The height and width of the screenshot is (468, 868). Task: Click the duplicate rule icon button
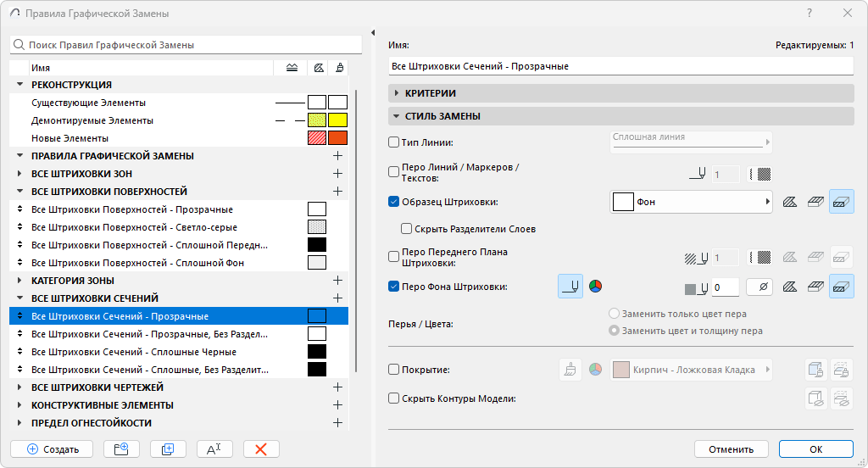(x=168, y=449)
